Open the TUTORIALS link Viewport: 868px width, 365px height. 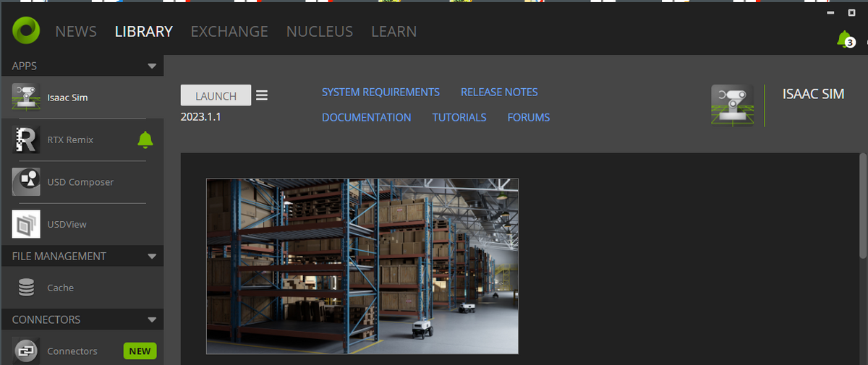click(459, 117)
